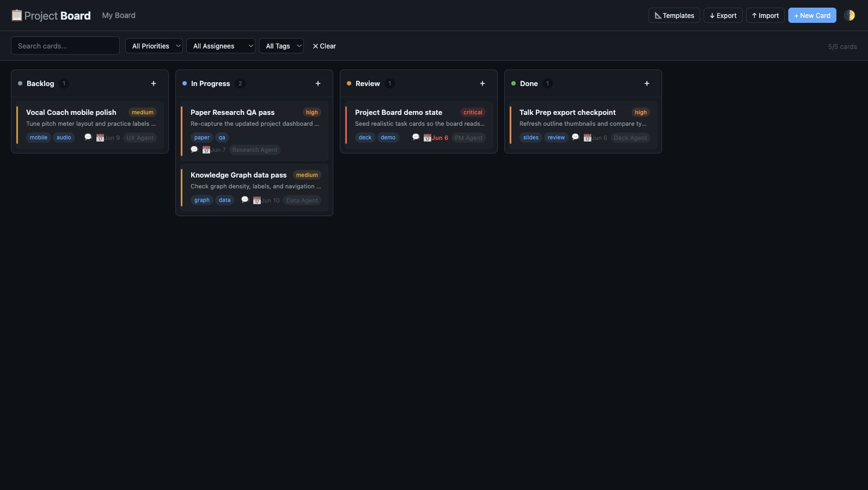Click calendar icon on Vocal Coach card
This screenshot has width=868, height=490.
pyautogui.click(x=100, y=138)
